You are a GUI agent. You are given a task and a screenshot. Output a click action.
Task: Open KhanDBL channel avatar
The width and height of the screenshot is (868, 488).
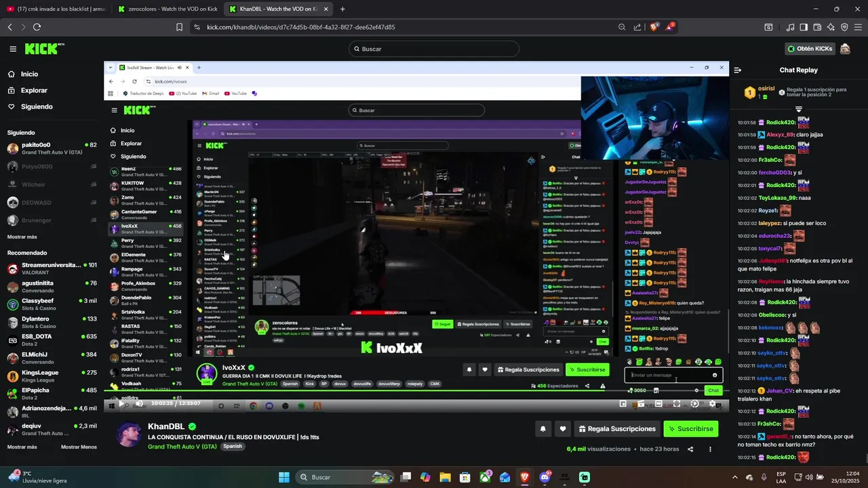pos(128,434)
